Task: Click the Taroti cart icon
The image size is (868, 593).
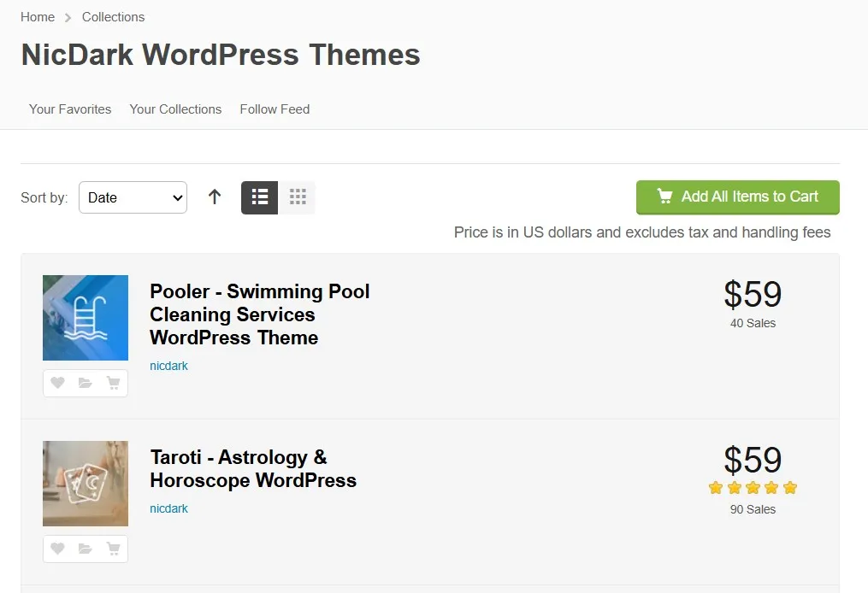Action: pos(113,549)
